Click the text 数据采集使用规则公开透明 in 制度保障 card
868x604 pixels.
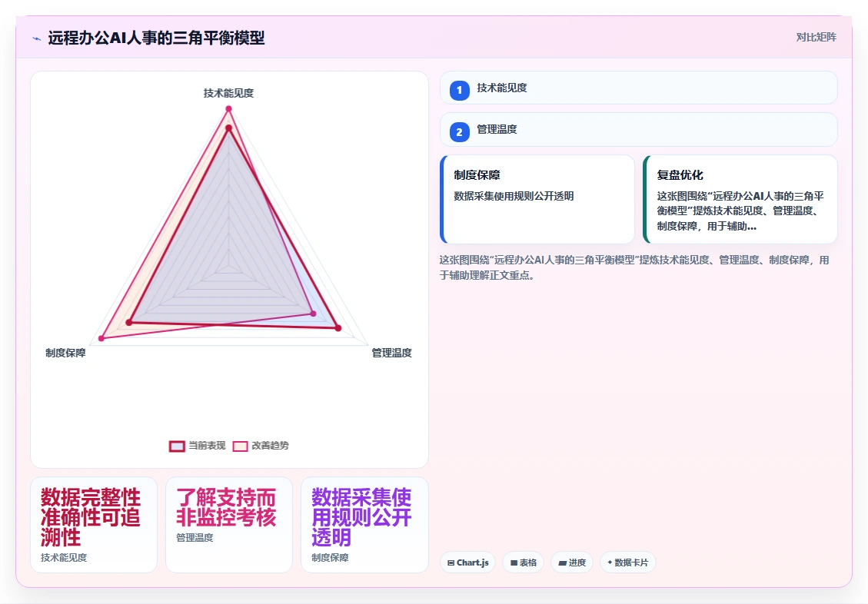[x=514, y=196]
